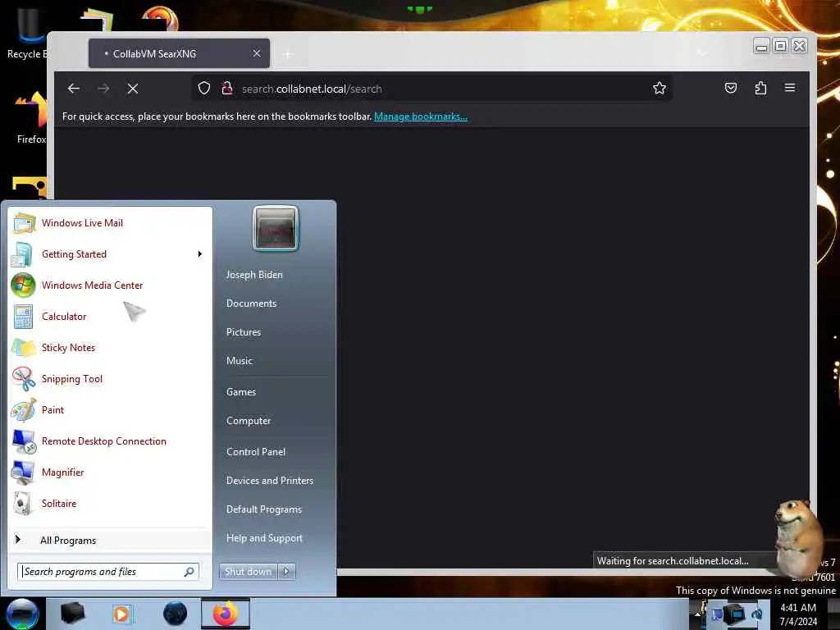
Task: Open Pictures from Start menu
Action: tap(244, 332)
